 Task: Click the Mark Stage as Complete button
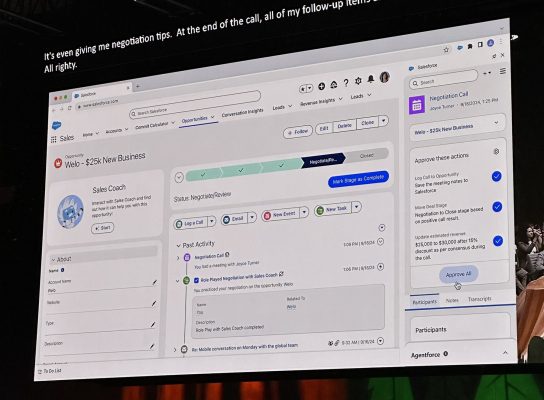tap(358, 179)
